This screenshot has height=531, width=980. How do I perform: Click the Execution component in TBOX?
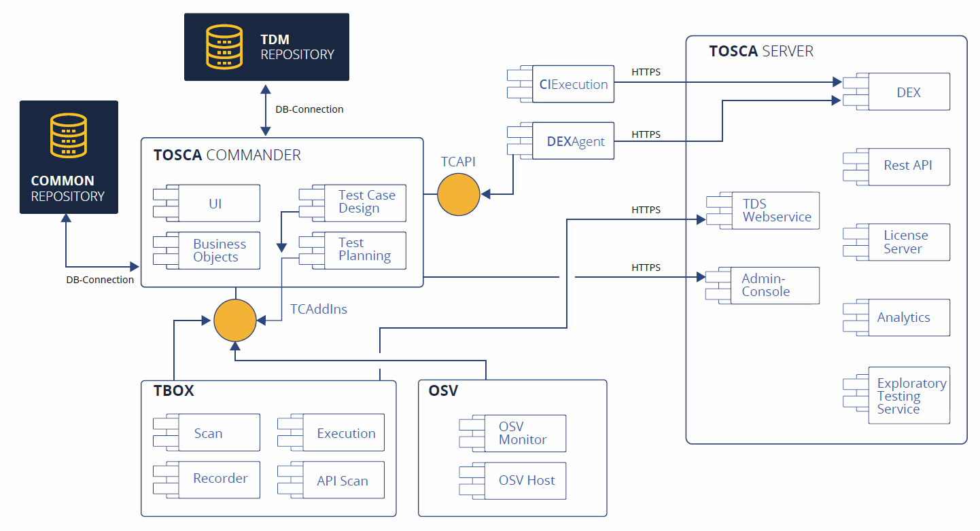coord(331,433)
